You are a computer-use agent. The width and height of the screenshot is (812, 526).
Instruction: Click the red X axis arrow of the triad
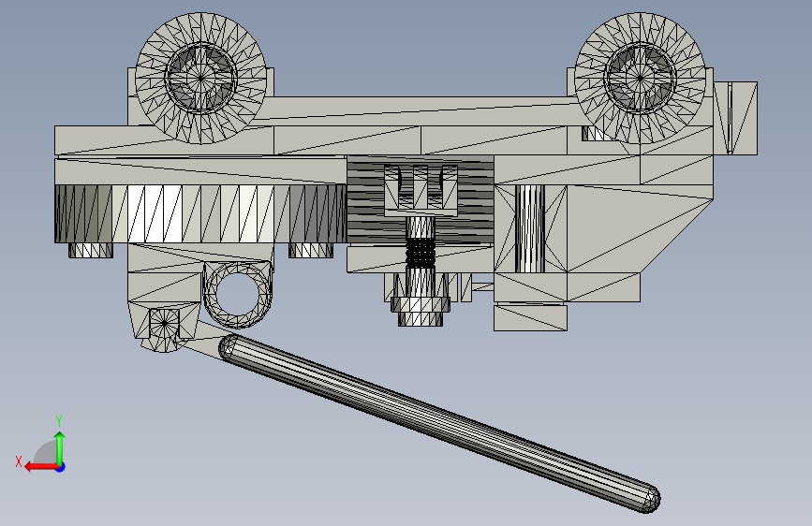point(40,467)
